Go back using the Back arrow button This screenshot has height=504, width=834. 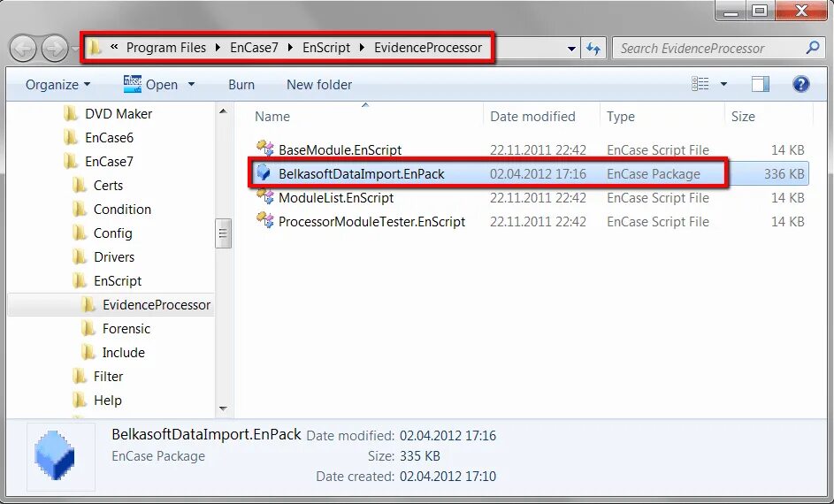[x=23, y=49]
